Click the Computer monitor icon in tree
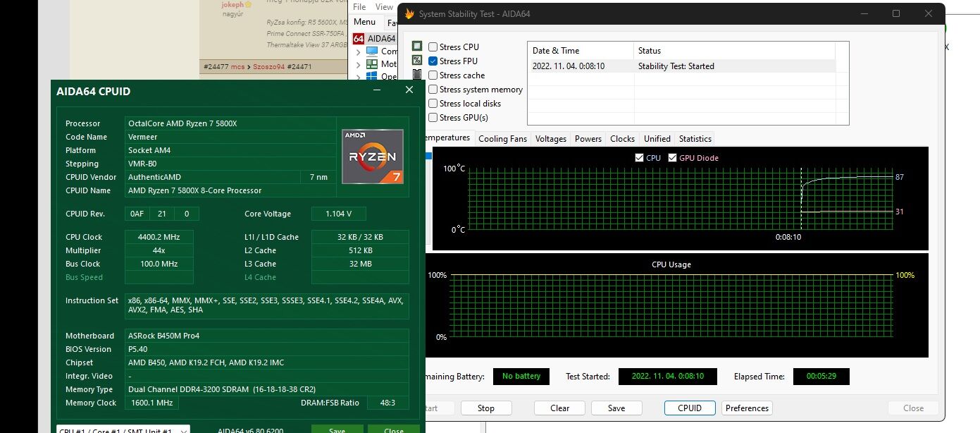Image resolution: width=980 pixels, height=433 pixels. [372, 51]
